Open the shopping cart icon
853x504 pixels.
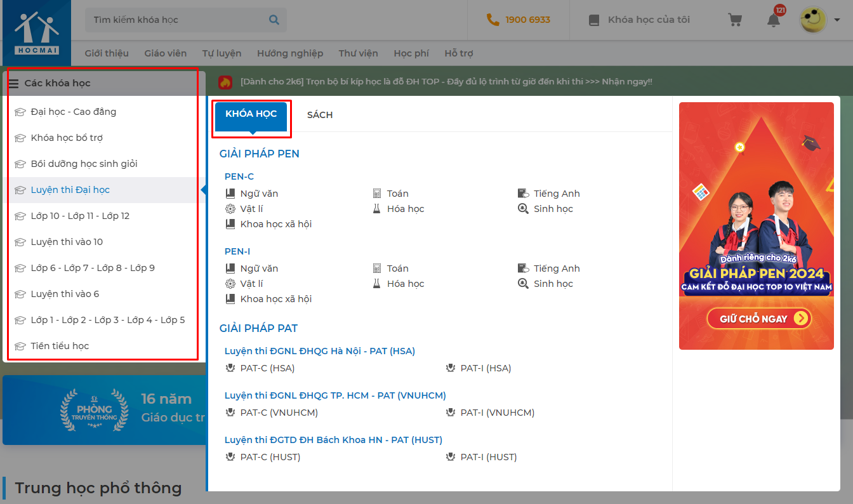tap(735, 20)
